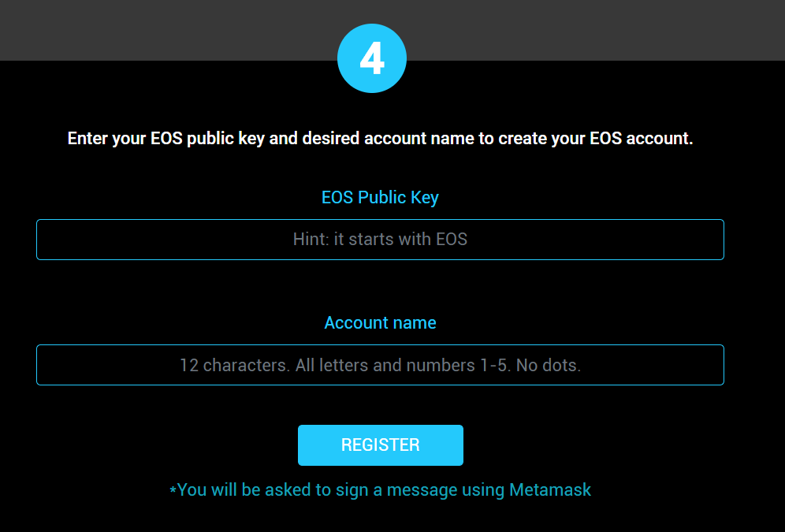This screenshot has height=532, width=785.
Task: Click the step 4 circle badge
Action: (371, 59)
